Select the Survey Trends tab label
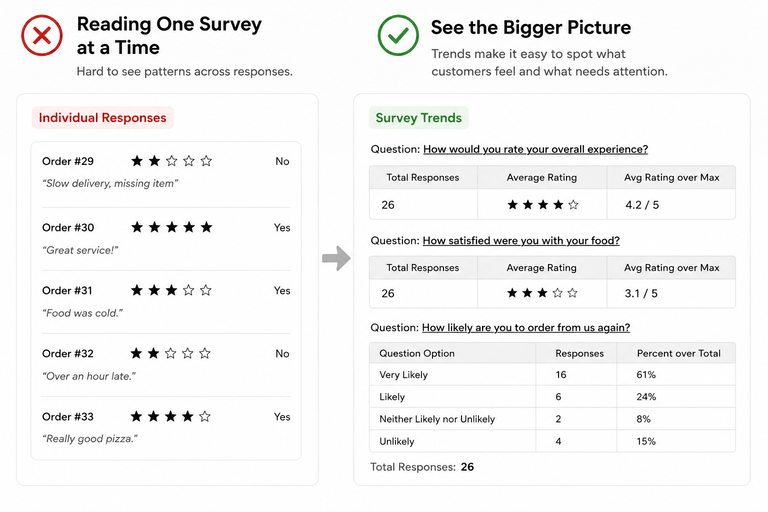Screen dimensions: 768x512 coord(419,118)
